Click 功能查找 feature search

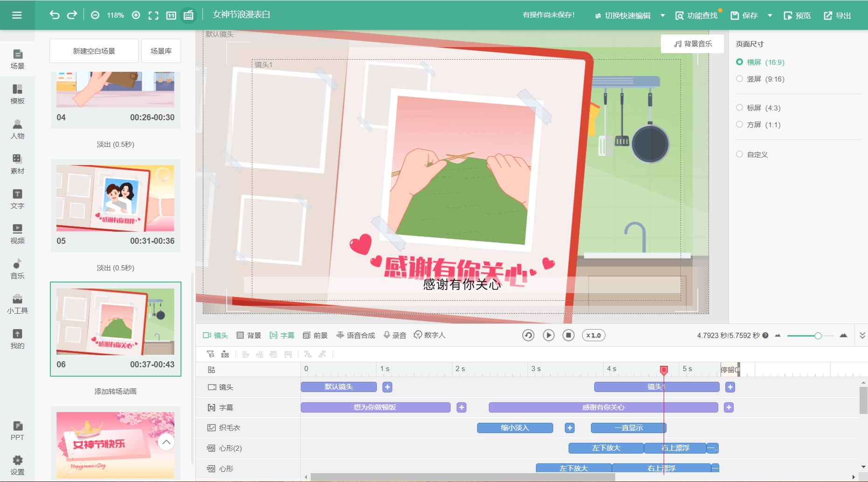click(696, 15)
